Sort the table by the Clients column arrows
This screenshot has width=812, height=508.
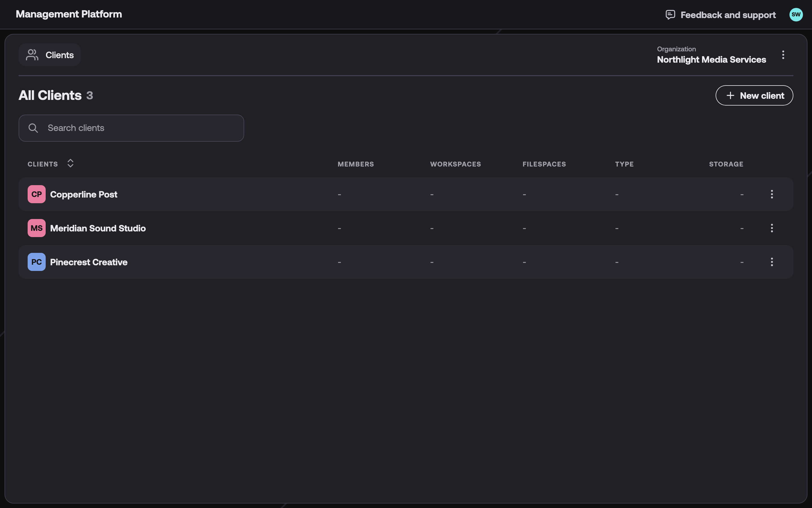70,163
